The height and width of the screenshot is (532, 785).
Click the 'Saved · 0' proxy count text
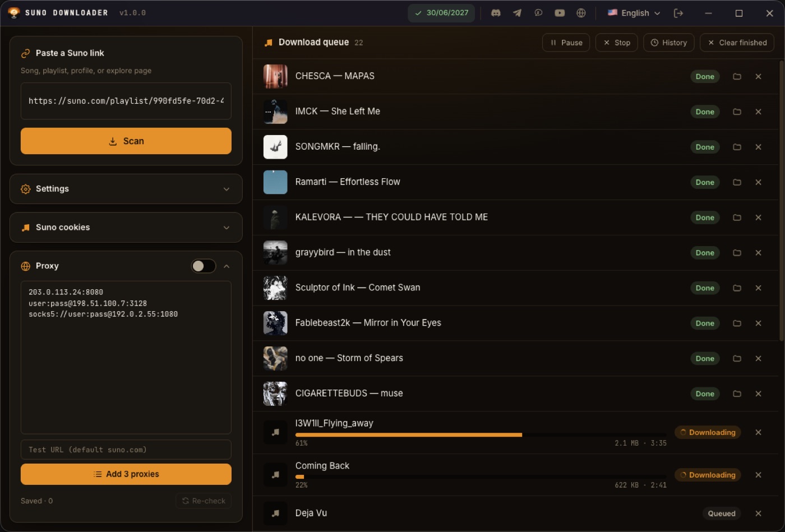coord(36,501)
